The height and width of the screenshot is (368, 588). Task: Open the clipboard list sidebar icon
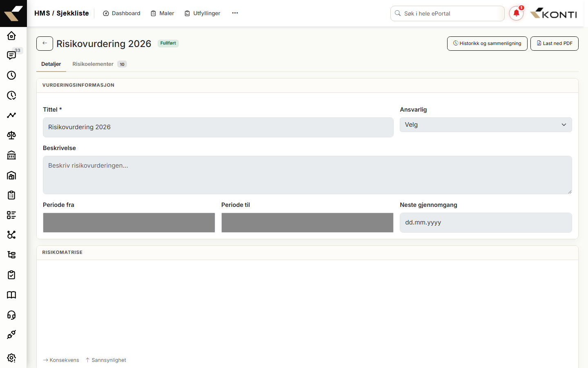point(11,195)
